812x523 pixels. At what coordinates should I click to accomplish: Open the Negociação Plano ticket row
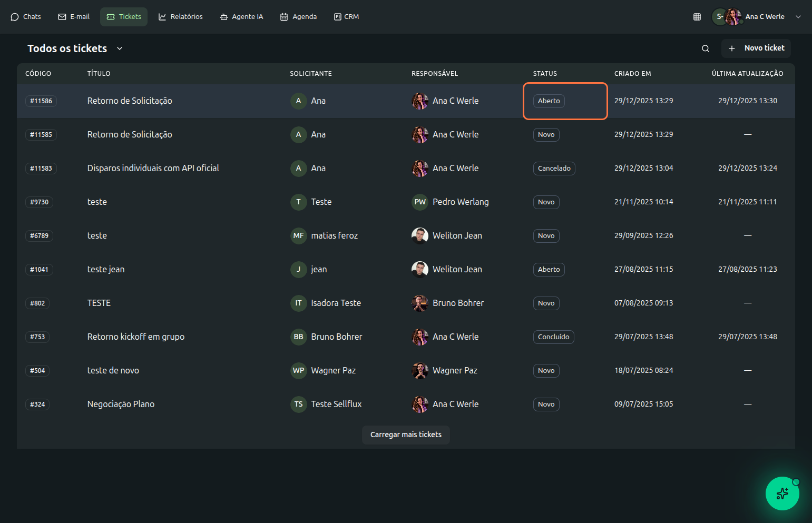click(121, 404)
